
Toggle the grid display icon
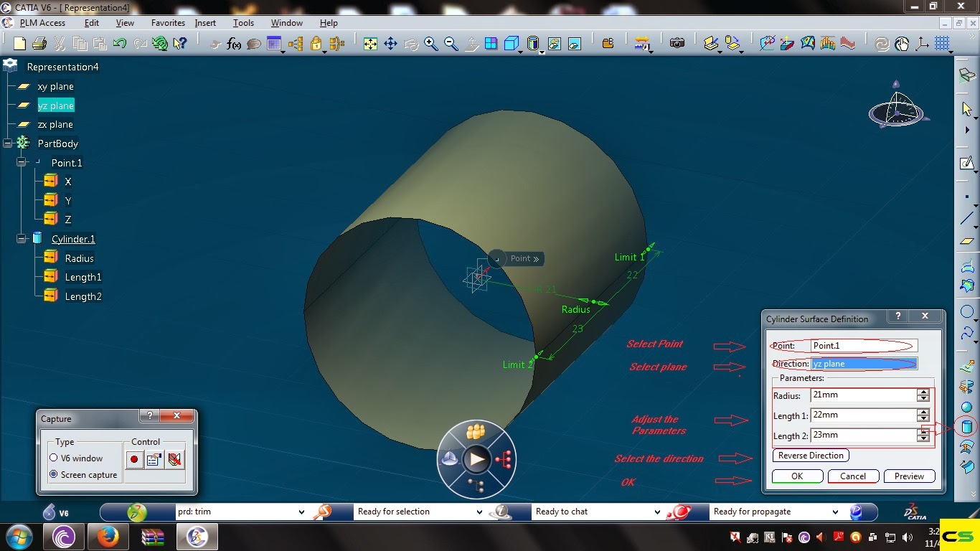(942, 44)
